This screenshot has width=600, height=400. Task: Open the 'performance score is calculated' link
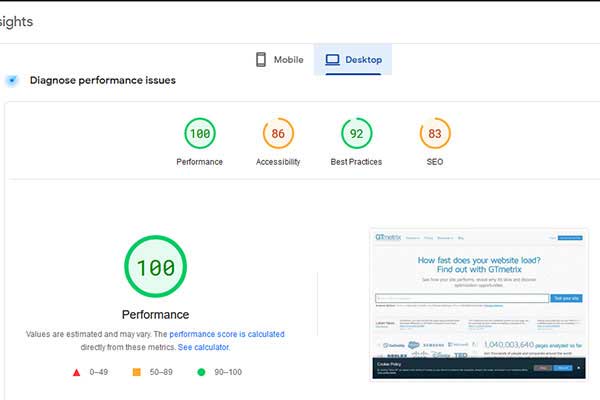227,334
